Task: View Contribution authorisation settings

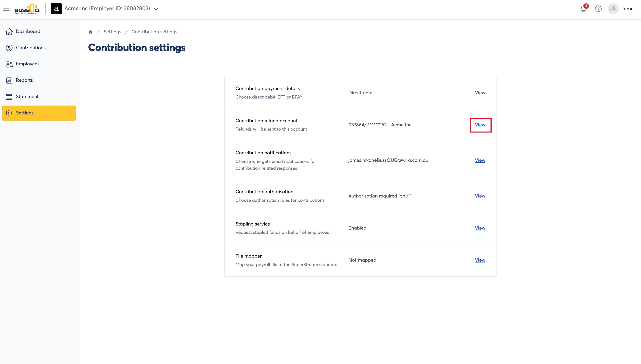Action: coord(480,196)
